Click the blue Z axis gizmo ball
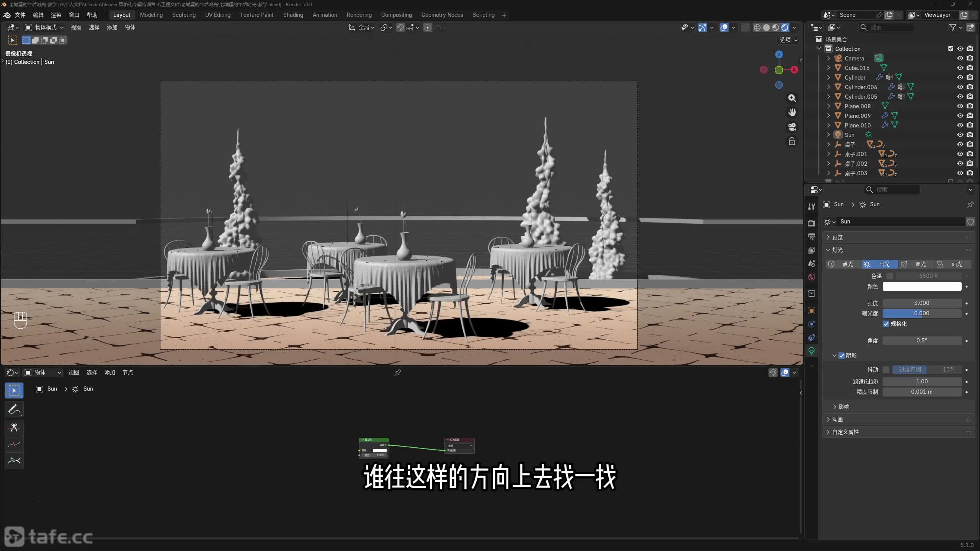The image size is (980, 551). [779, 54]
